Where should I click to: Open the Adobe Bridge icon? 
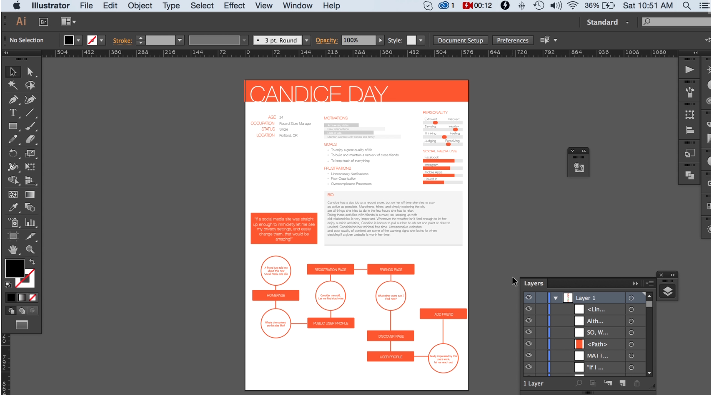pos(44,22)
